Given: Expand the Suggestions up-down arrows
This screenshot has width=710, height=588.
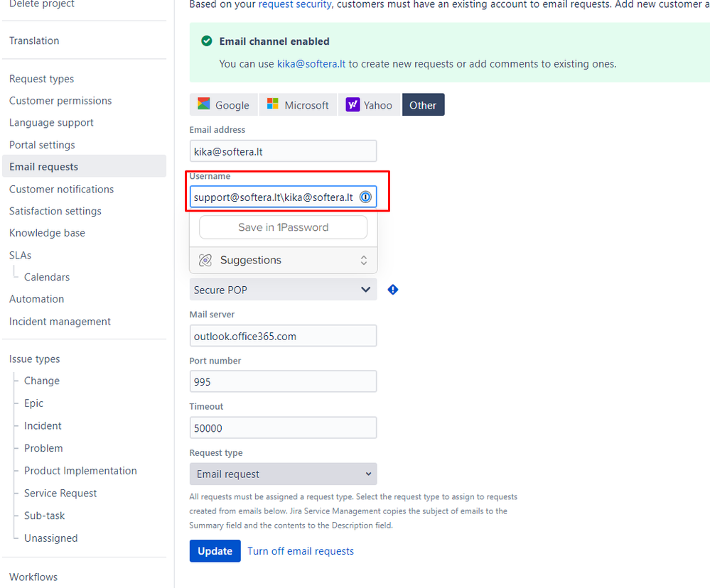Looking at the screenshot, I should (364, 260).
